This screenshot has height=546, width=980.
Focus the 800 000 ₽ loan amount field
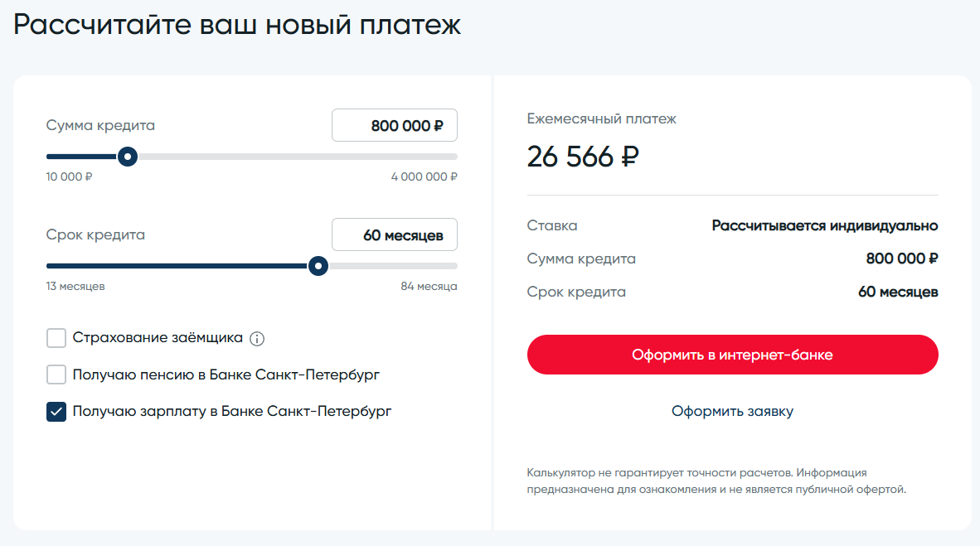(x=395, y=126)
